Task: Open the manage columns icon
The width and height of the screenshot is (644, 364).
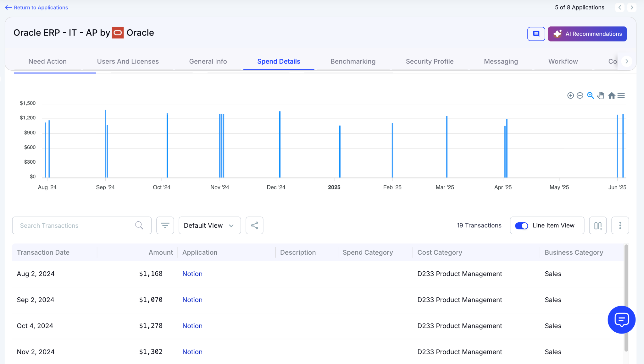Action: point(598,225)
